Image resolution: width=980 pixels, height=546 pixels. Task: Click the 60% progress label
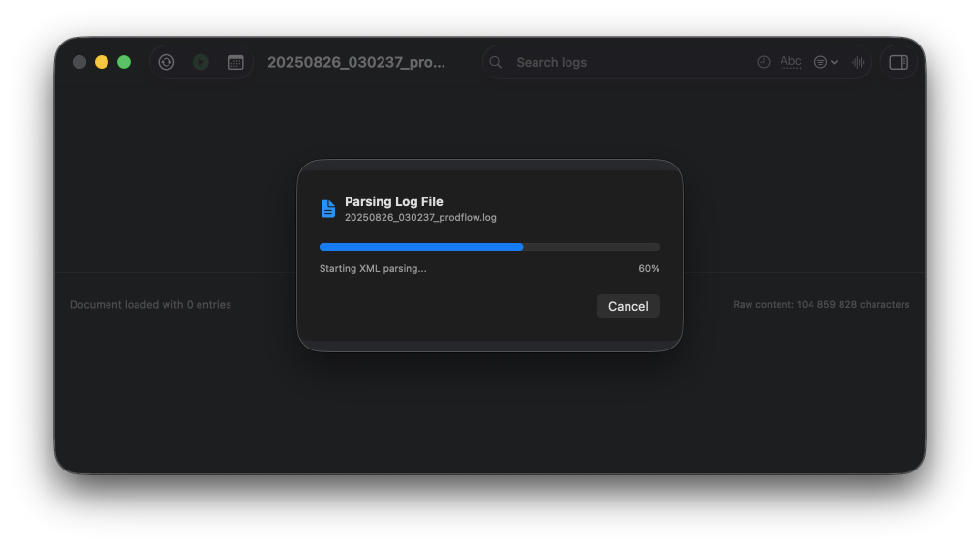tap(649, 268)
